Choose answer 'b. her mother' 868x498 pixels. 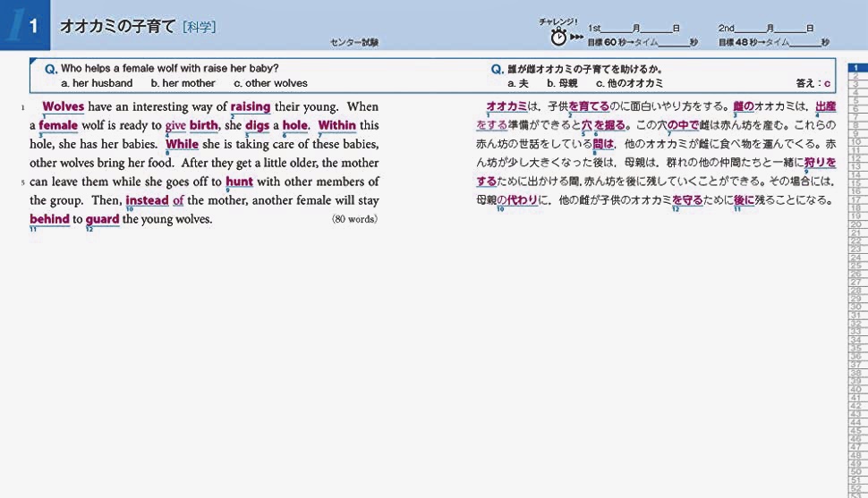pos(183,83)
